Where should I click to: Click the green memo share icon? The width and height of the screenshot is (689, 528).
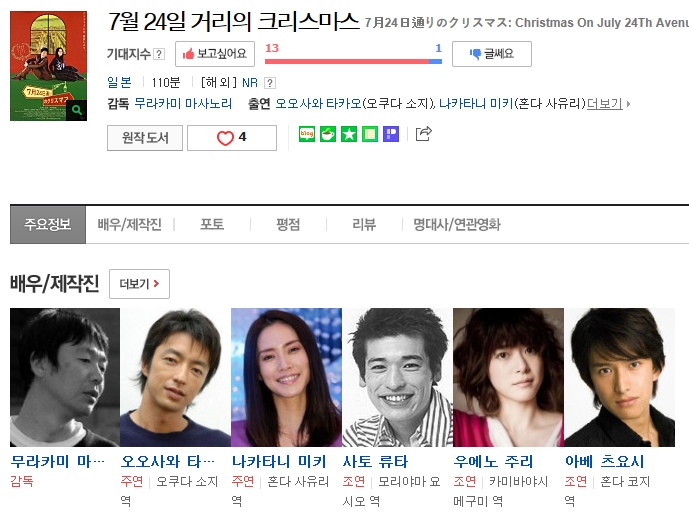370,134
